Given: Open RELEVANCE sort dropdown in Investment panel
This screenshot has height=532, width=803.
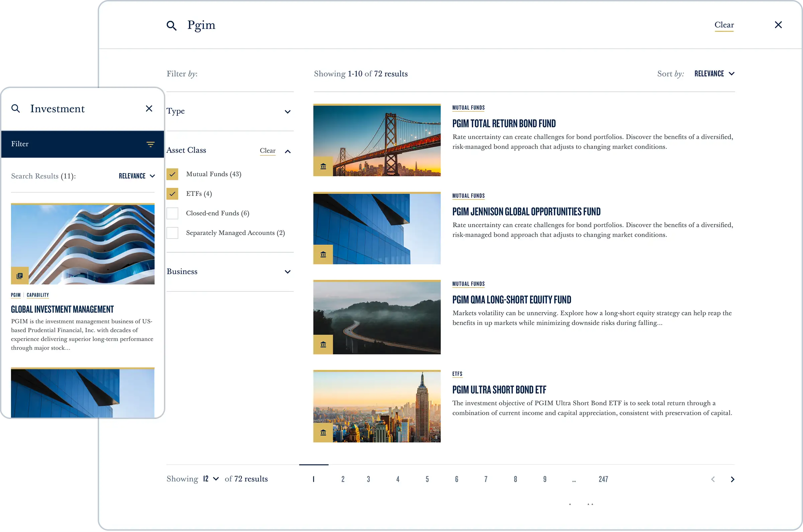Looking at the screenshot, I should point(137,176).
